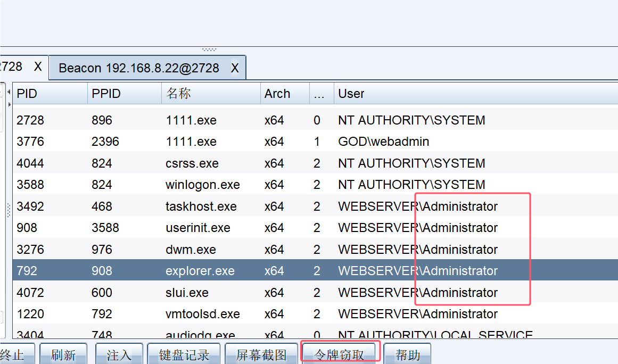618x364 pixels.
Task: Click the Arch column header
Action: coord(284,94)
